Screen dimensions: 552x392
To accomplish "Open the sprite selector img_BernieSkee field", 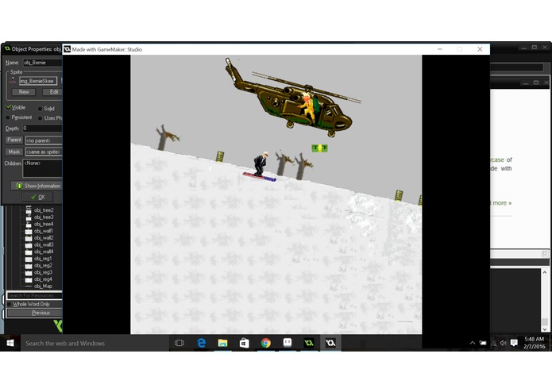I will pyautogui.click(x=38, y=81).
